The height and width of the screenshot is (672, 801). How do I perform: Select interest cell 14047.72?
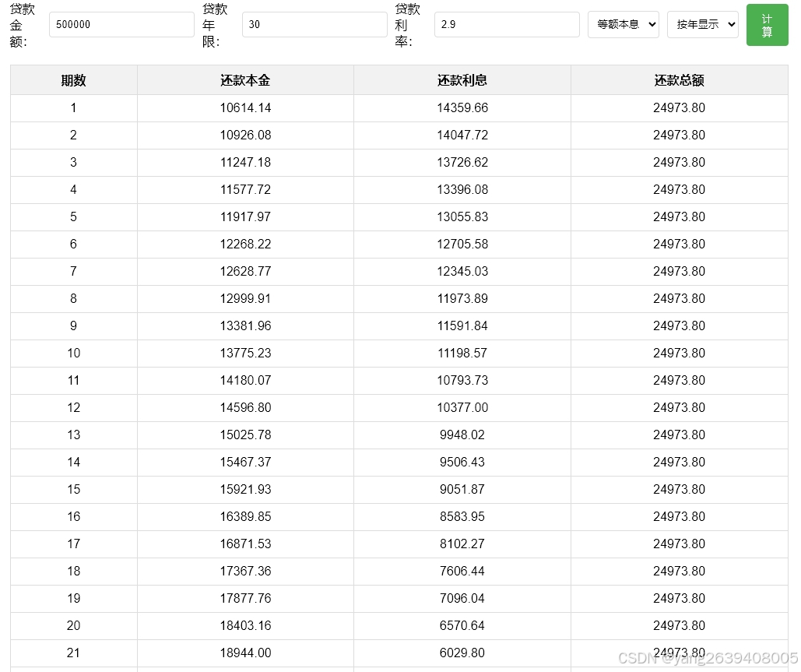(462, 135)
